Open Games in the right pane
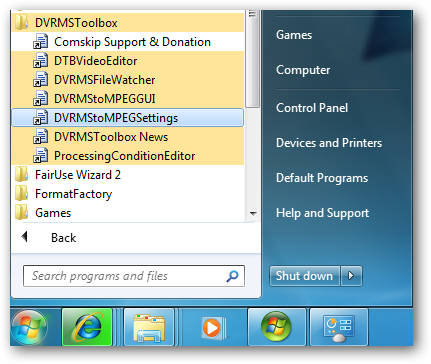 [x=294, y=35]
